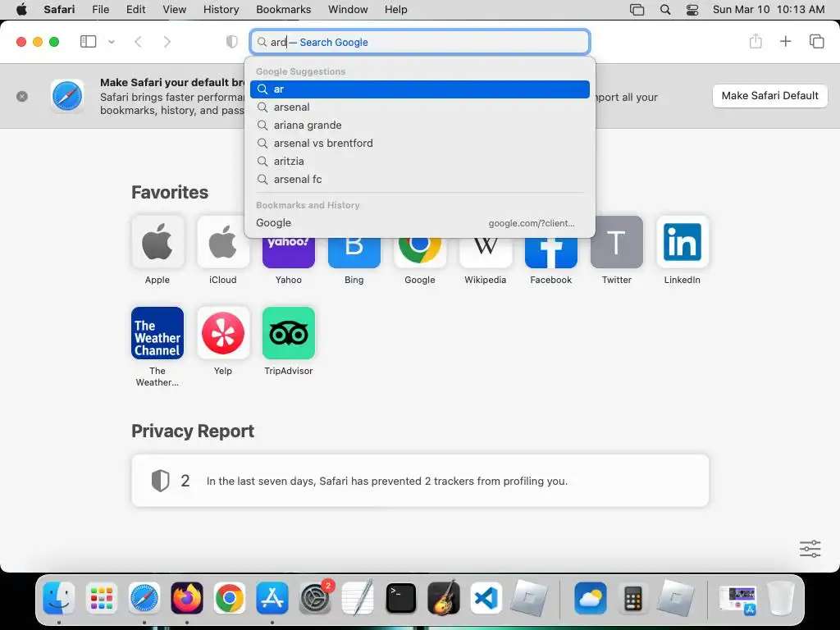Image resolution: width=840 pixels, height=630 pixels.
Task: Click the Share toolbar icon
Action: pos(756,41)
